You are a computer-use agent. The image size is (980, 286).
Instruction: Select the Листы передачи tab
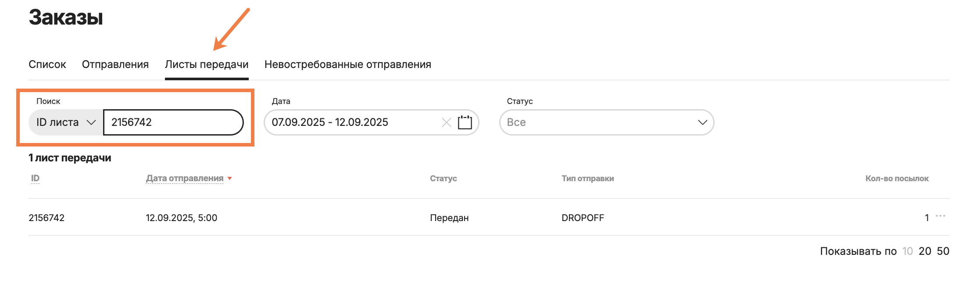click(x=207, y=64)
